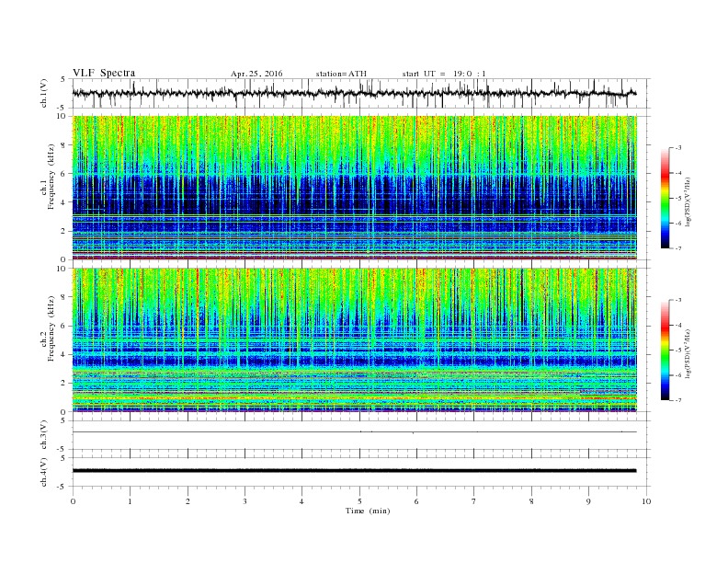Click the time axis tick label "3"
Screen dimensions: 728x563
(245, 501)
